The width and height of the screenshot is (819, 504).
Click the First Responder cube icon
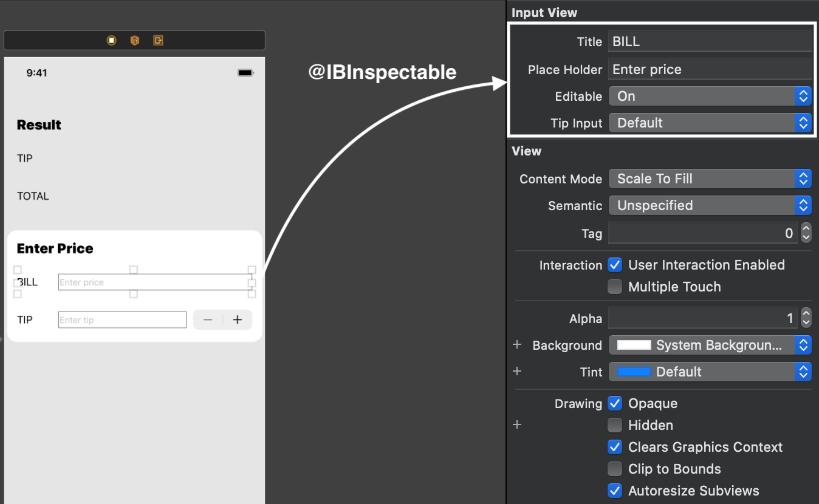click(134, 40)
